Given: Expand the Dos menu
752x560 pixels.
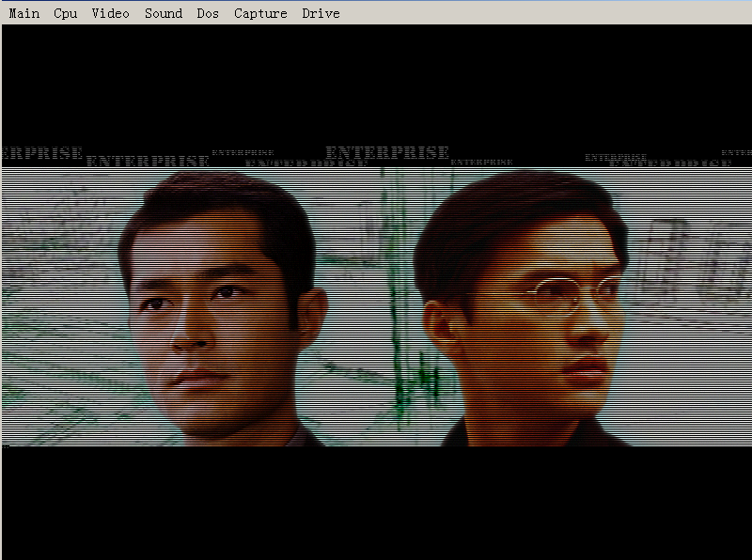Looking at the screenshot, I should click(x=208, y=13).
